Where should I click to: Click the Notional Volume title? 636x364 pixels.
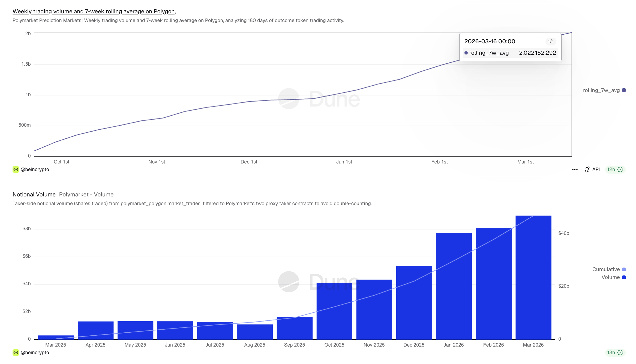[x=34, y=195]
